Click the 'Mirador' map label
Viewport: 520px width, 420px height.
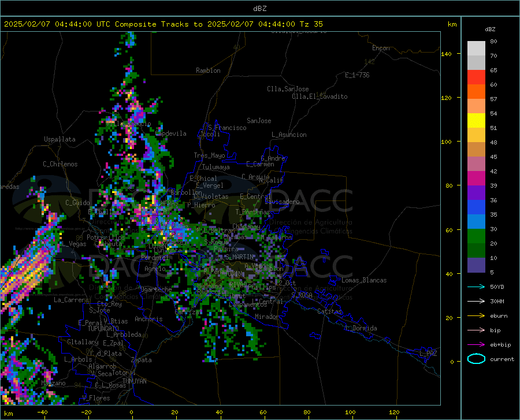point(266,317)
